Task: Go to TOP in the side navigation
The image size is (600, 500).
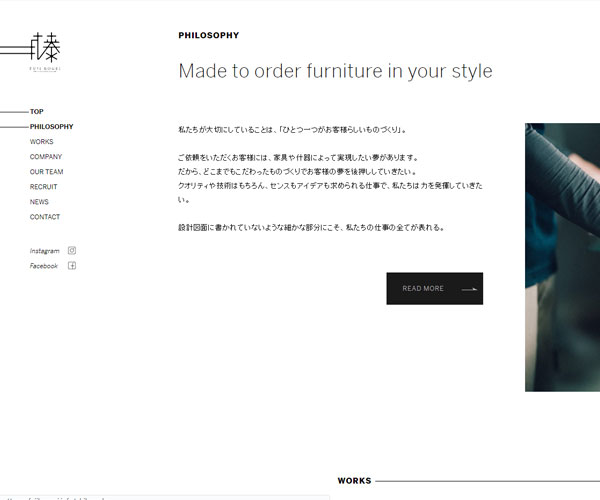Action: coord(37,112)
